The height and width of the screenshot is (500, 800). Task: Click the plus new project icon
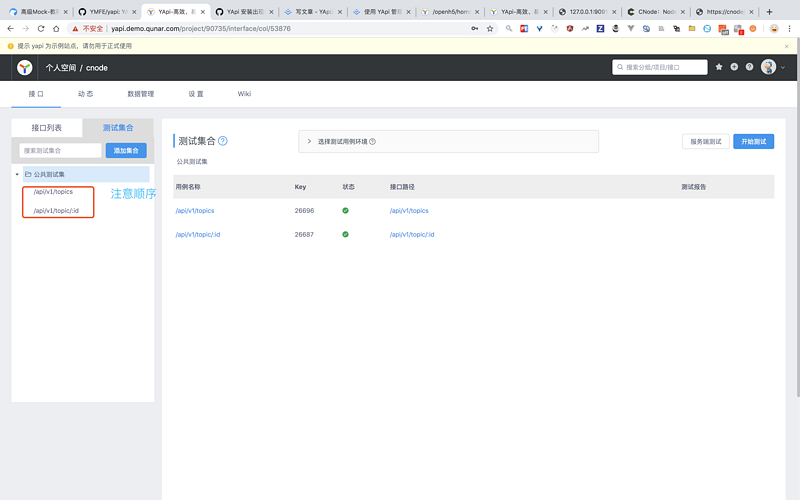(734, 67)
